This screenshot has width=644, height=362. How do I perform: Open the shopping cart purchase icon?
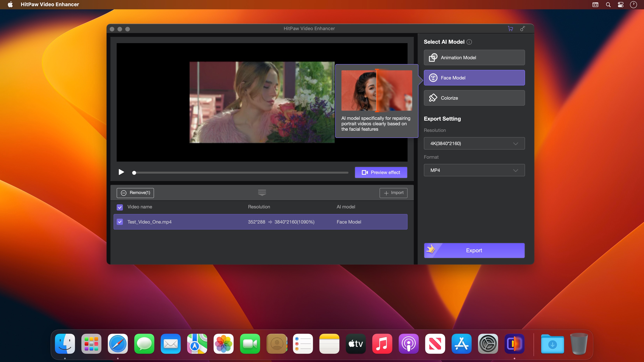point(510,29)
